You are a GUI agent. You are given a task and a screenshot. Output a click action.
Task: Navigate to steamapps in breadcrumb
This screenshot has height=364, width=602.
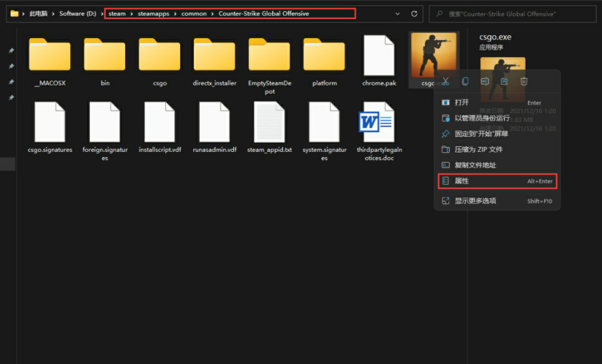[x=153, y=14]
